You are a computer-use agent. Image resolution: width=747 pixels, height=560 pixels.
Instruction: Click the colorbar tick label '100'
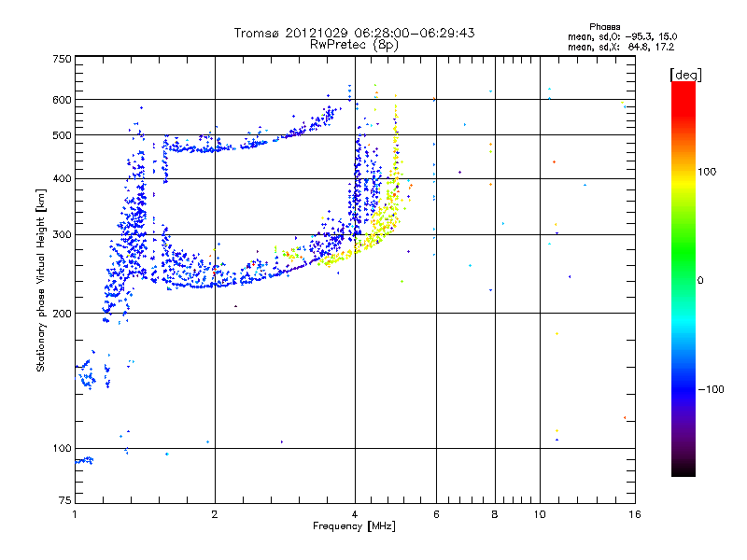point(707,172)
